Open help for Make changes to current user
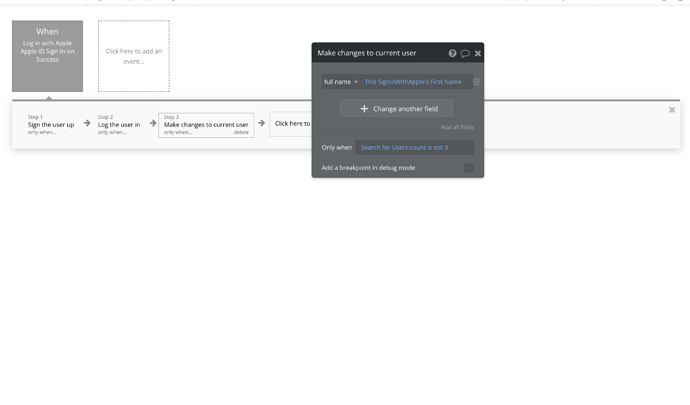This screenshot has width=690, height=405. coord(452,53)
